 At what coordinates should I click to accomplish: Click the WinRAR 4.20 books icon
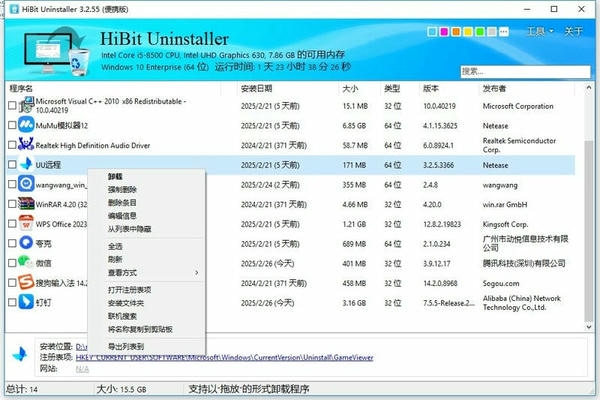26,204
